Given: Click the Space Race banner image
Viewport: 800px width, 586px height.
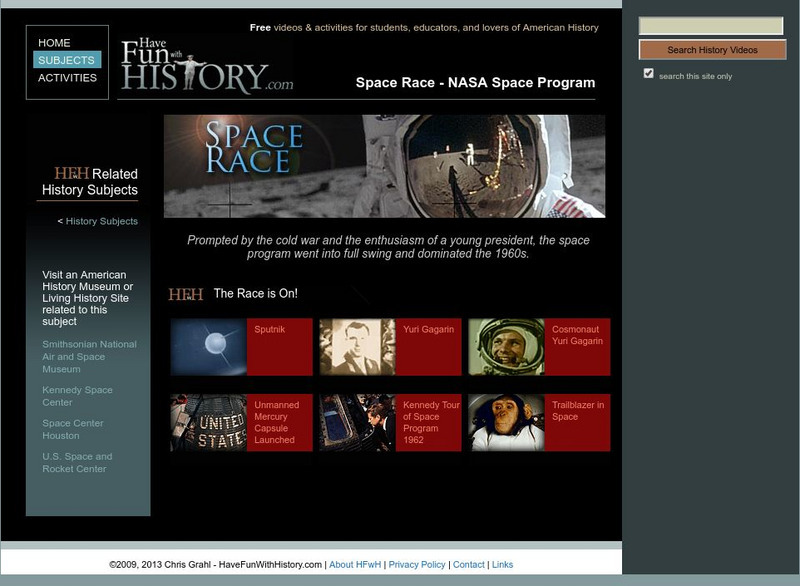Looking at the screenshot, I should 384,166.
